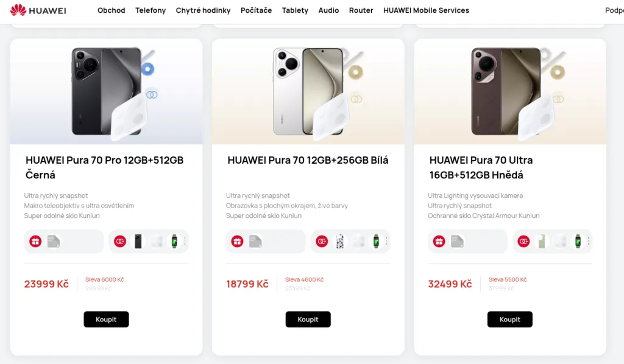Image resolution: width=624 pixels, height=364 pixels.
Task: Open the Chytré hodinky menu item
Action: [203, 10]
